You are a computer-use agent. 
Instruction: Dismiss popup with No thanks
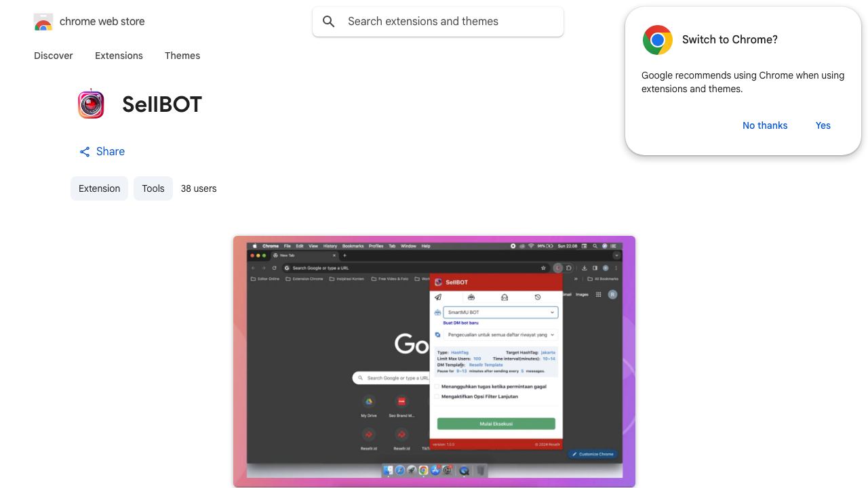(x=765, y=125)
